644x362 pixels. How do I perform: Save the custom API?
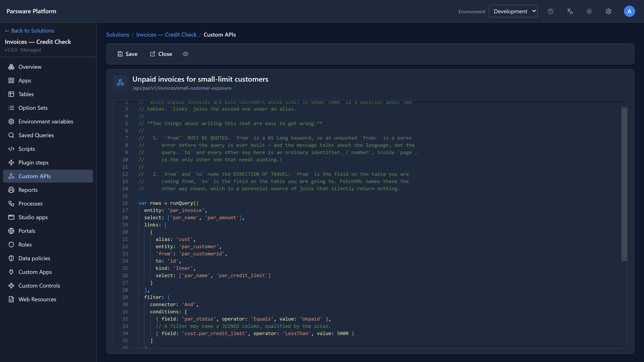pyautogui.click(x=128, y=54)
